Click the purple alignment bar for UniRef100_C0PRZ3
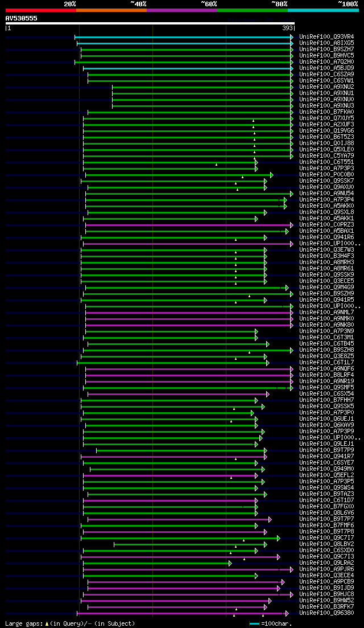364x628 pixels. click(x=188, y=225)
